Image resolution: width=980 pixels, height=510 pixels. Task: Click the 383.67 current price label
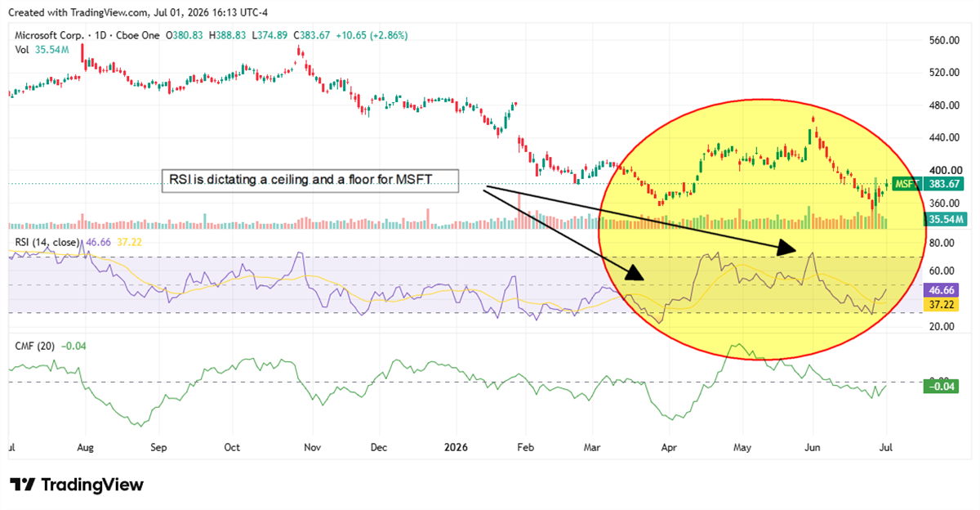tap(945, 184)
